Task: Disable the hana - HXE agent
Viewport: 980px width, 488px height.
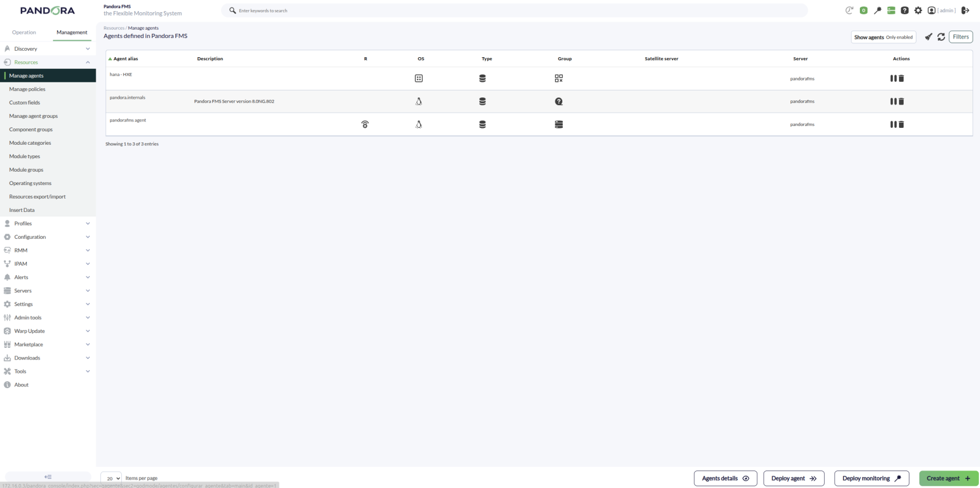Action: point(893,78)
